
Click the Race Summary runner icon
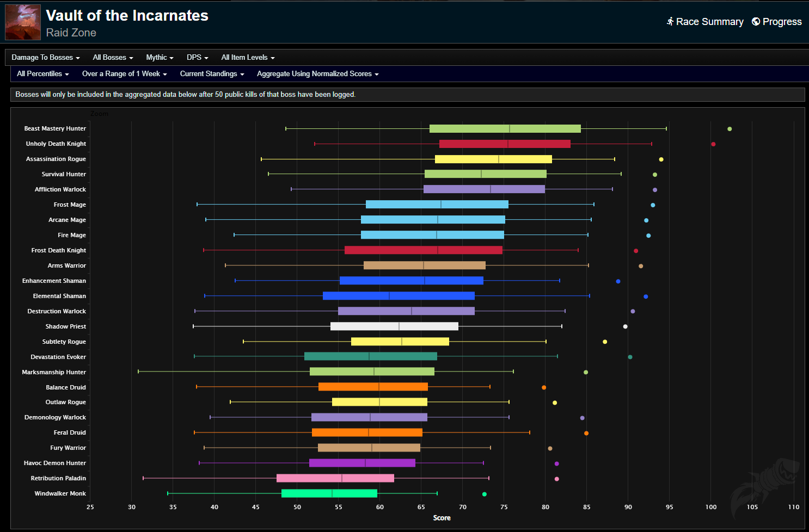[670, 22]
